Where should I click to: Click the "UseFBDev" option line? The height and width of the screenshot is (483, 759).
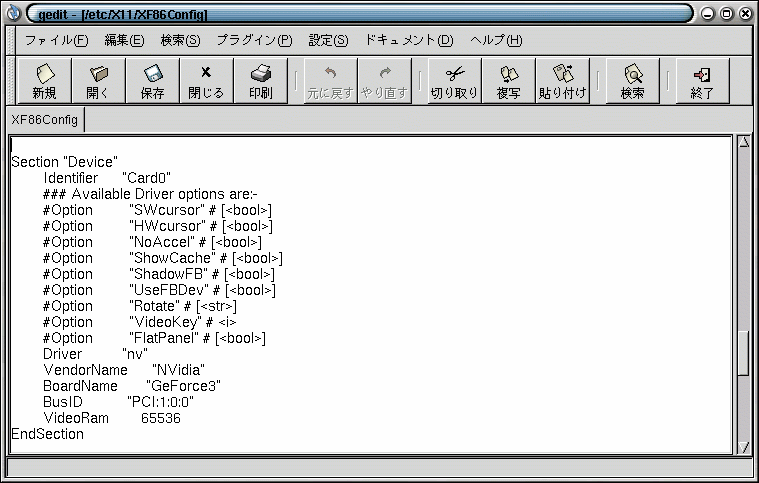point(159,290)
